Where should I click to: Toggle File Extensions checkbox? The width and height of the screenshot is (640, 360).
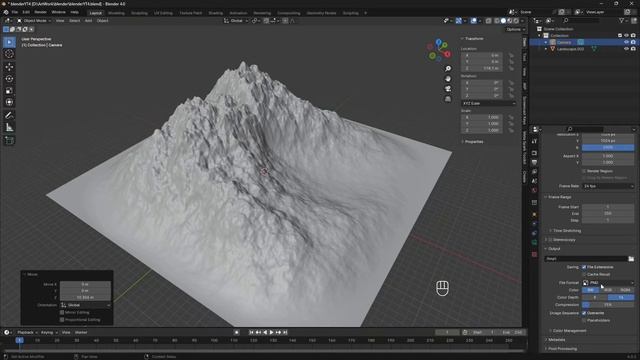[x=584, y=267]
